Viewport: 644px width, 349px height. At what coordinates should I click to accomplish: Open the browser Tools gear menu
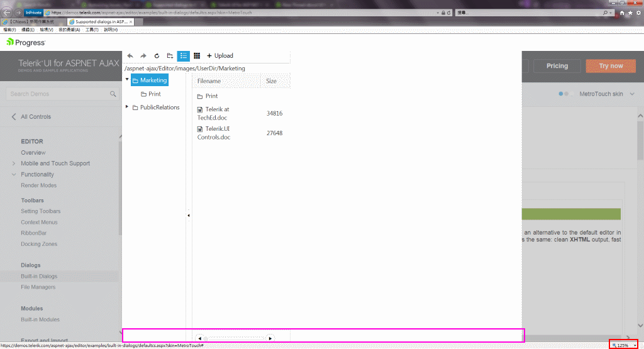639,13
